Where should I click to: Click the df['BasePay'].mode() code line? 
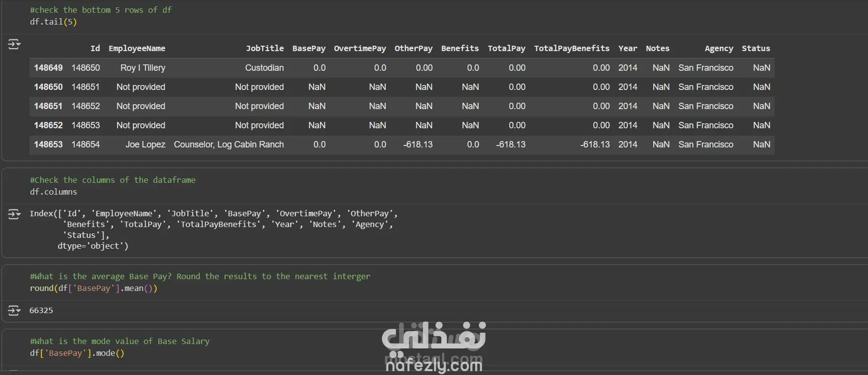(x=77, y=353)
